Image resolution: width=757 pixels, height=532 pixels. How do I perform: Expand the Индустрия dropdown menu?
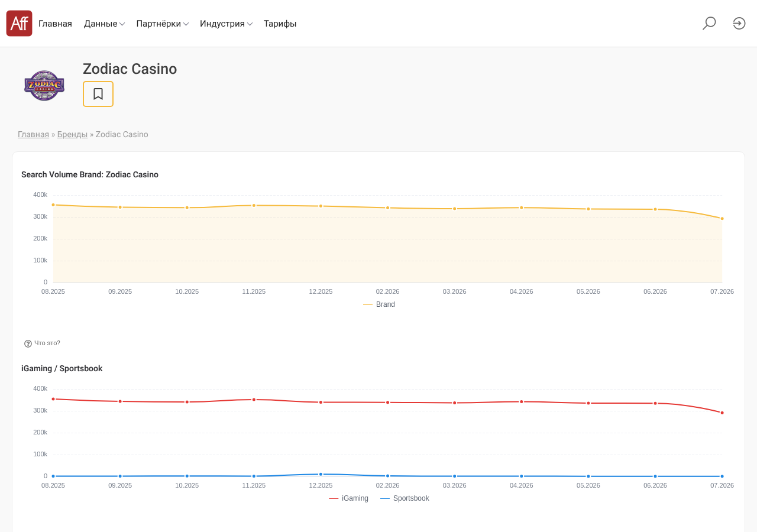pos(227,24)
